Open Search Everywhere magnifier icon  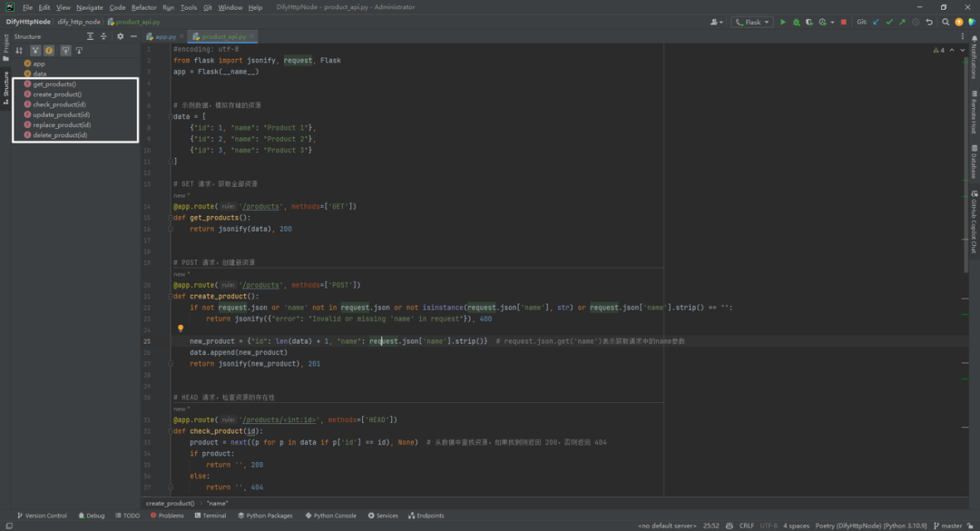(x=946, y=22)
